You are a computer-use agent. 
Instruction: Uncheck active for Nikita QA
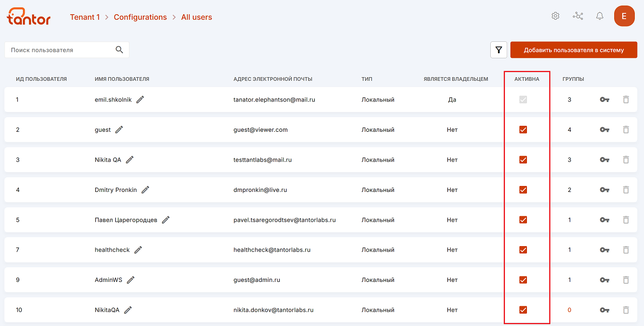tap(523, 160)
